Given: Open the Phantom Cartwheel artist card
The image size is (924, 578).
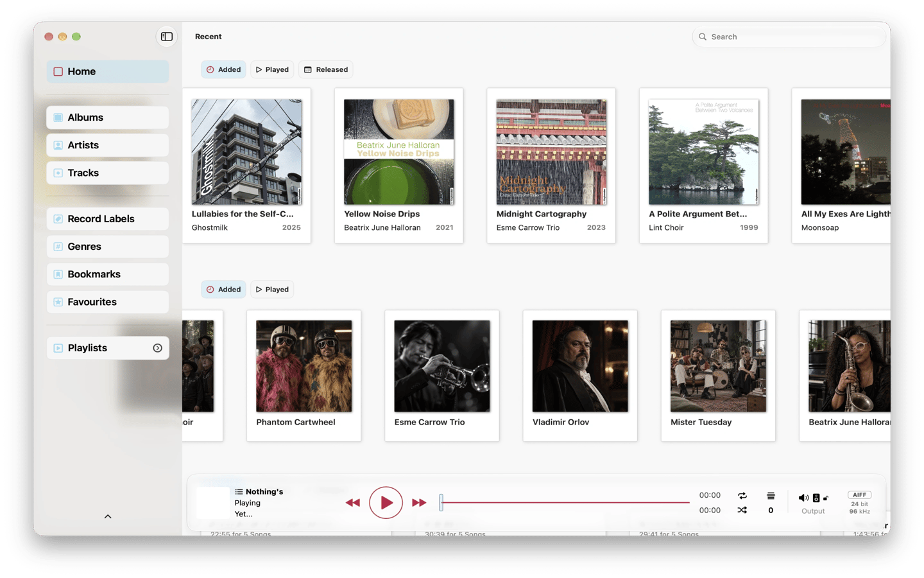Looking at the screenshot, I should click(x=304, y=376).
